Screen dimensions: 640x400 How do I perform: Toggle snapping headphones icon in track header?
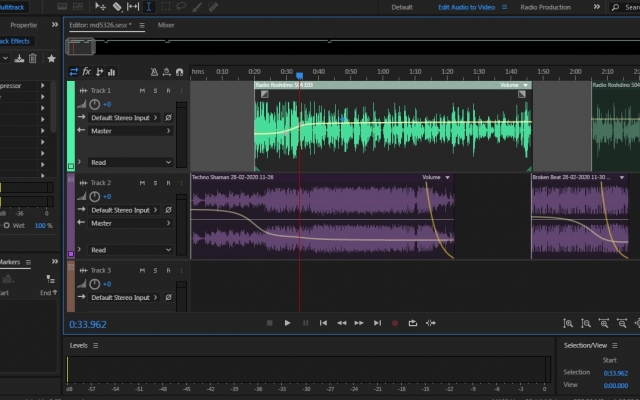[179, 72]
